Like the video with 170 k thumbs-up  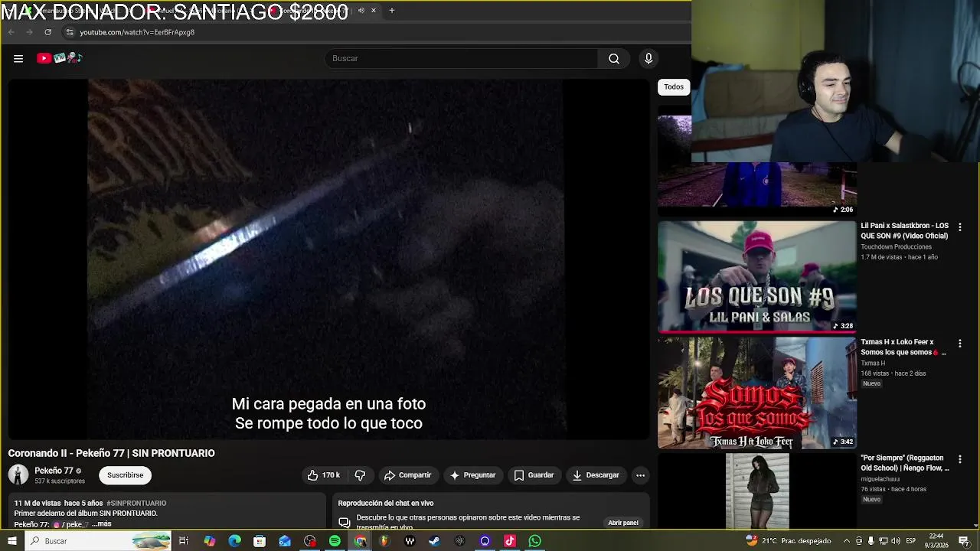tap(323, 475)
